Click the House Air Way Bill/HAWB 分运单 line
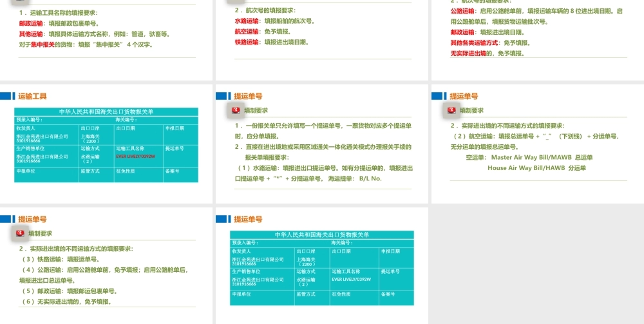This screenshot has height=324, width=644. [537, 168]
